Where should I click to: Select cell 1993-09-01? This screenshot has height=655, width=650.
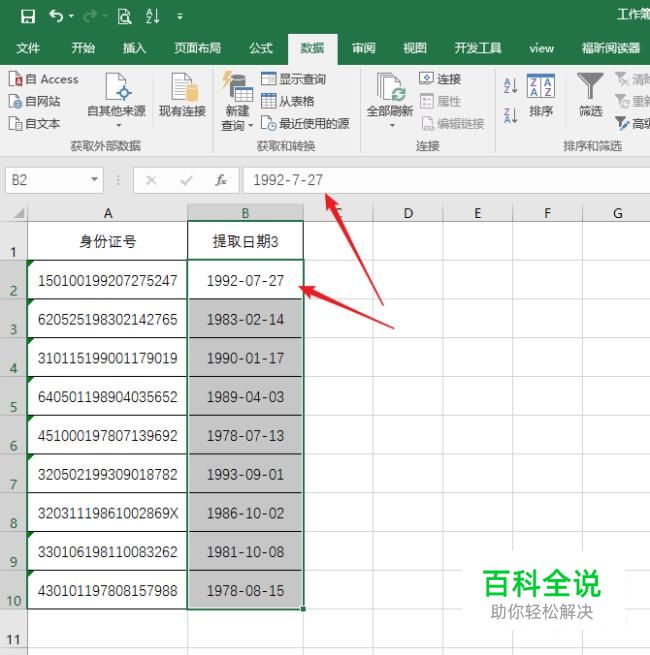click(245, 474)
